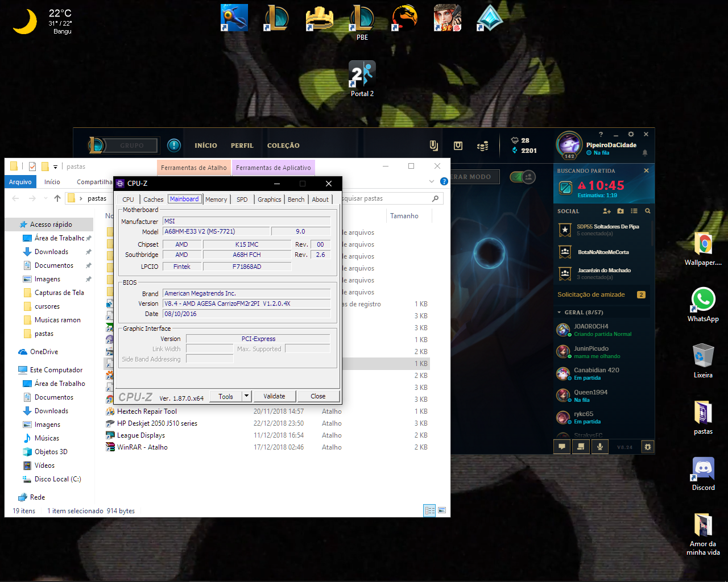
Task: Open the Início ribbon tab in Explorer
Action: click(x=52, y=182)
